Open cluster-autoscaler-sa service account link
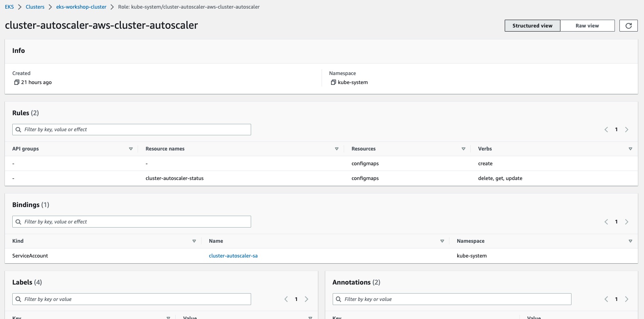 (233, 256)
